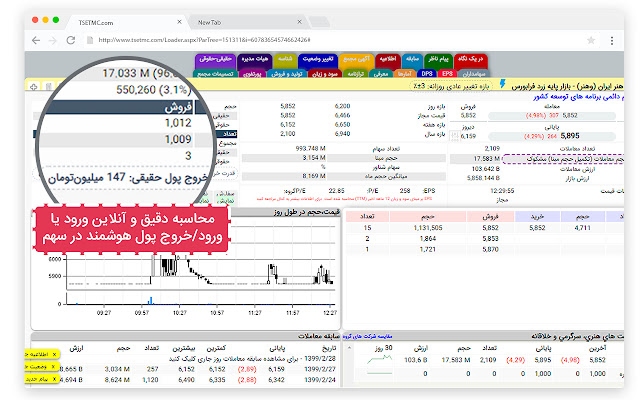Click the فروش header in the magnifier
The image size is (640, 400).
pos(178,108)
